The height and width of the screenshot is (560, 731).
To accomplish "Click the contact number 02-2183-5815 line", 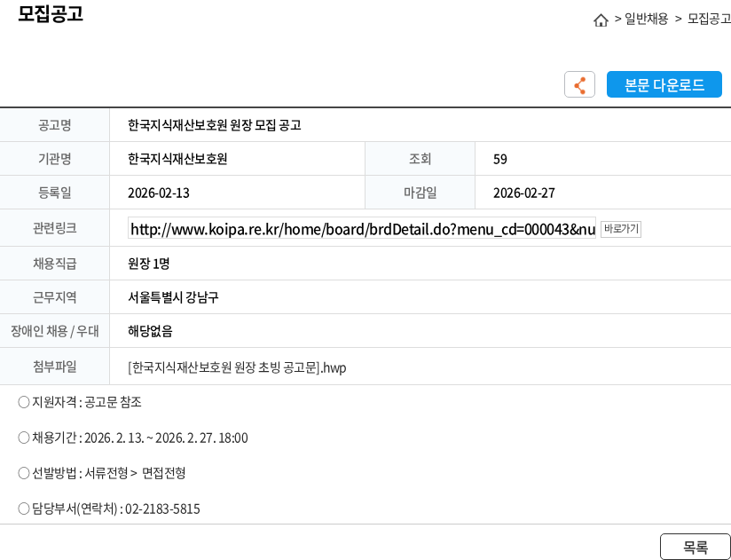I will 109,509.
